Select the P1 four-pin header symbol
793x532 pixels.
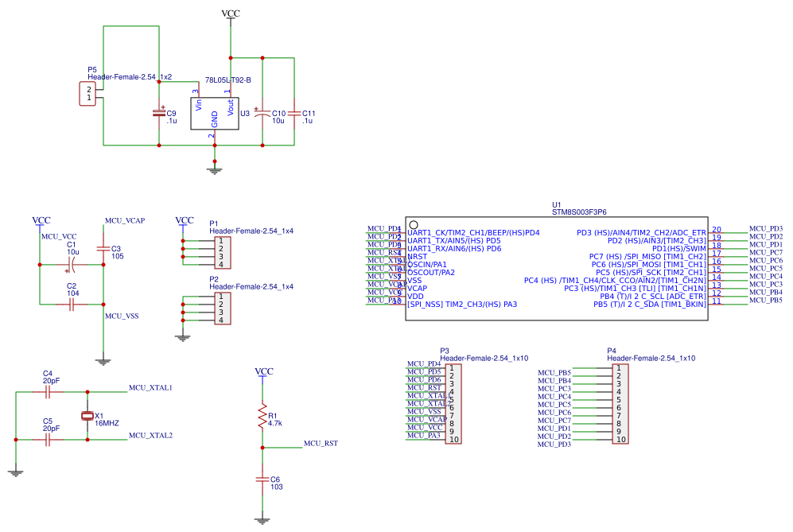point(222,252)
